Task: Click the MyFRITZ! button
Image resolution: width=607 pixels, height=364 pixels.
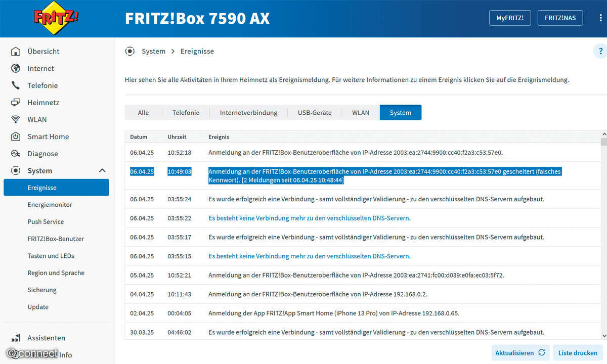Action: click(x=510, y=18)
